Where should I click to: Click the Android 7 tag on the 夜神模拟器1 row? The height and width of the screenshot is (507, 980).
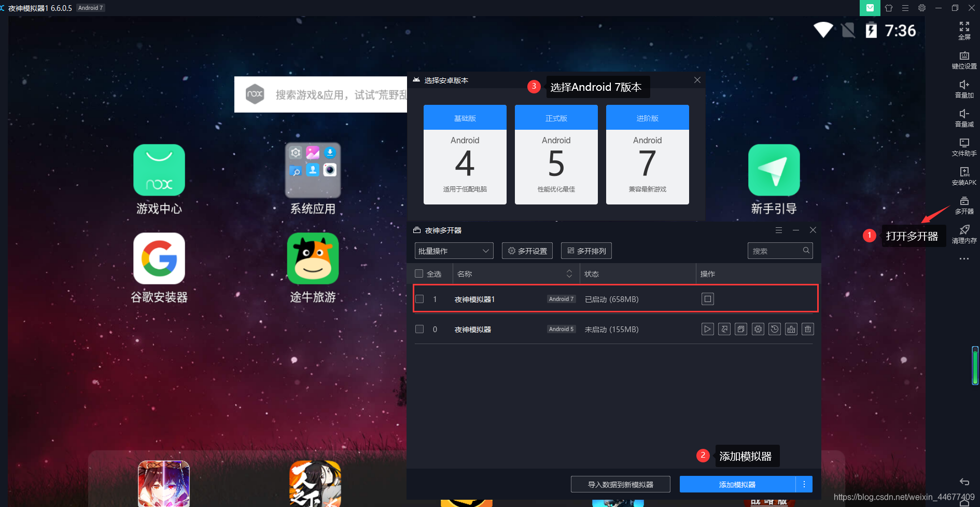[562, 299]
